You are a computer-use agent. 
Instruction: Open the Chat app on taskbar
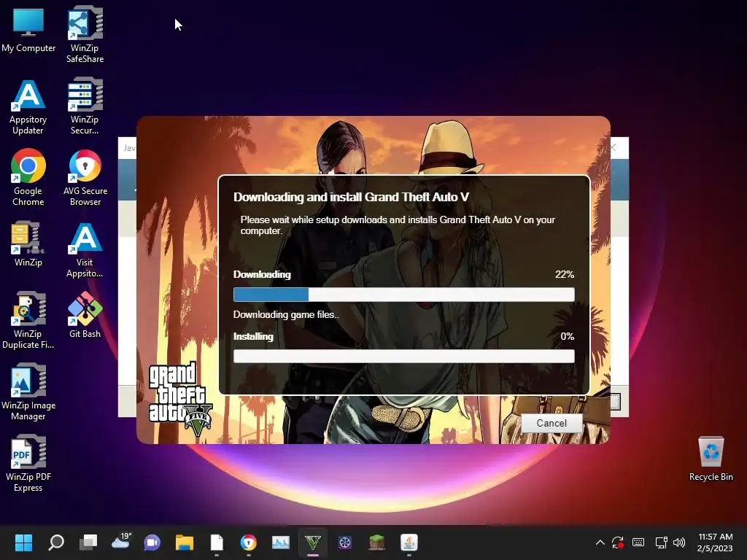coord(152,542)
